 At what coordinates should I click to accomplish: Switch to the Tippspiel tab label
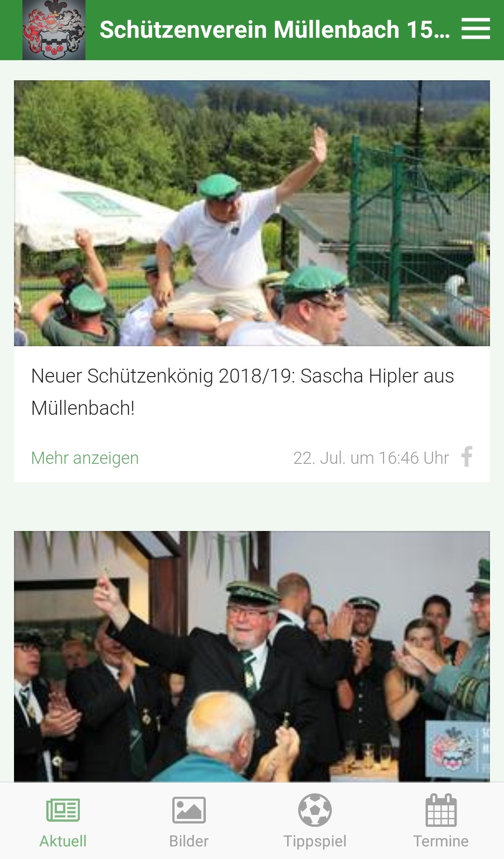point(315,841)
